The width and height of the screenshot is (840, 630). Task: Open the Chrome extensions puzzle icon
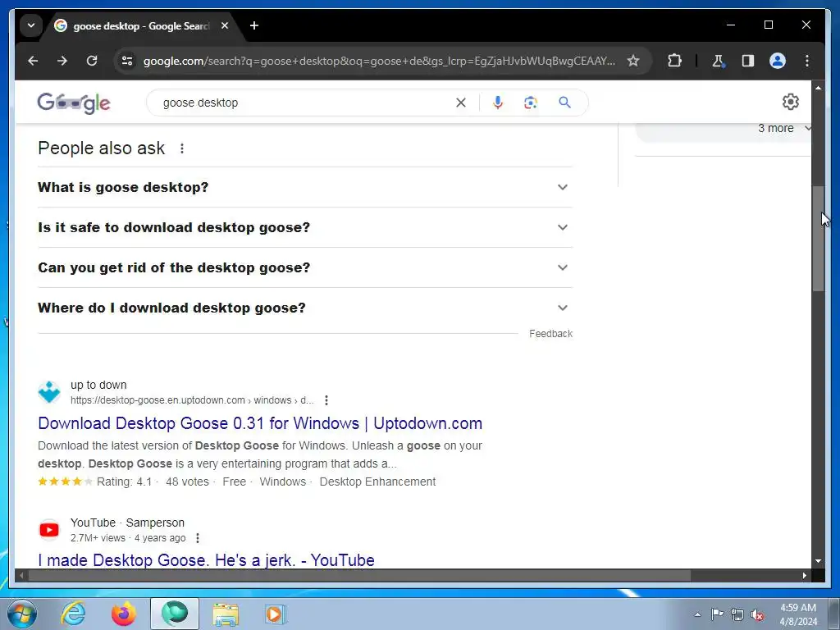674,61
